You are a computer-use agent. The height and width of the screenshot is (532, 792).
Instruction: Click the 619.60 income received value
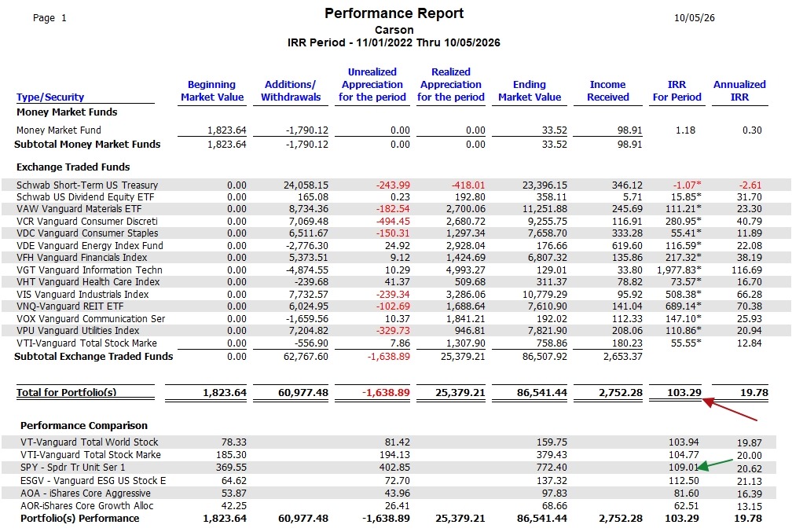(627, 245)
